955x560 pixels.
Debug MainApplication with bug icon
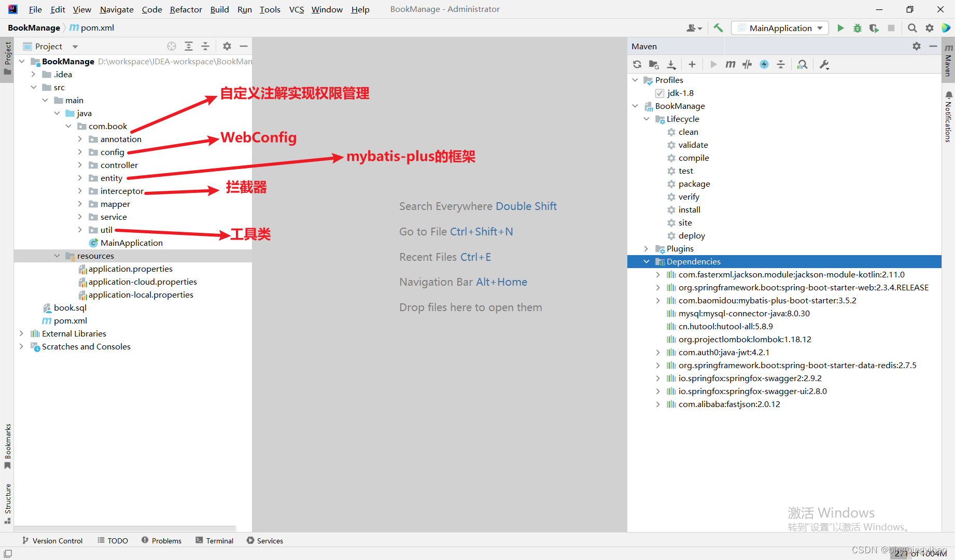click(858, 28)
